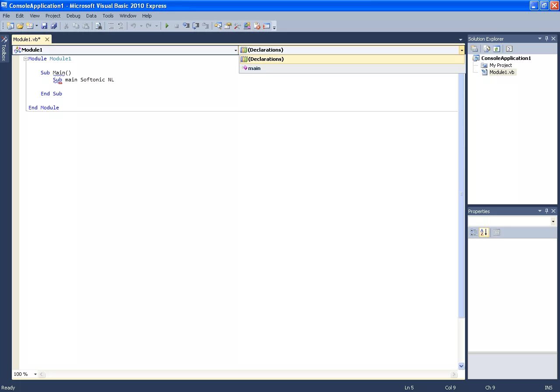560x392 pixels.
Task: Click the Property Pages icon in Properties
Action: tap(496, 232)
